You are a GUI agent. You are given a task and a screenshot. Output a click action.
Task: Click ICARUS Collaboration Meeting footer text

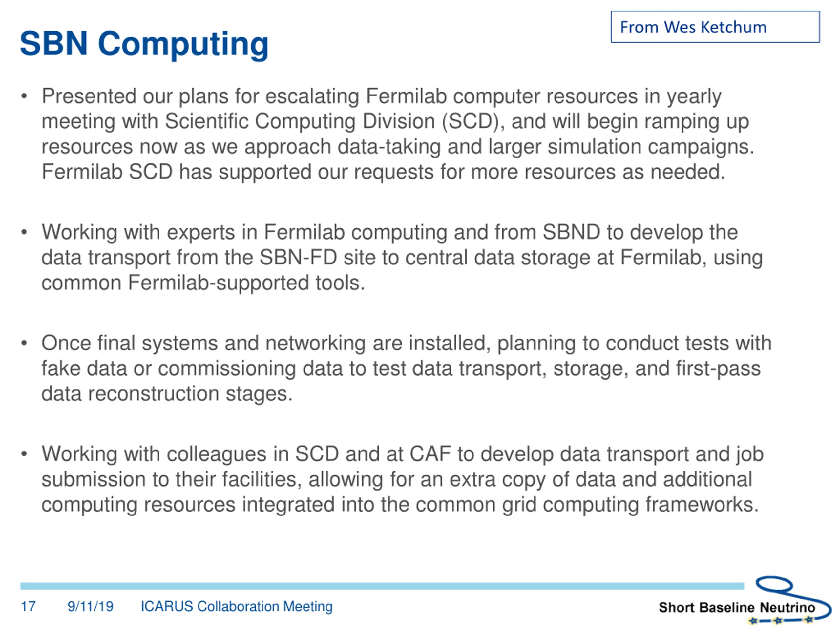point(237,606)
